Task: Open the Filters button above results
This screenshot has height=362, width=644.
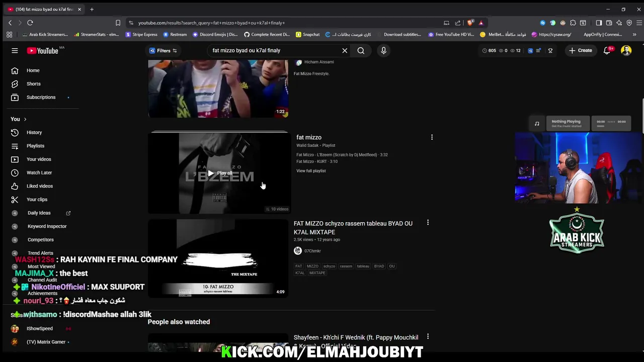Action: pyautogui.click(x=164, y=50)
